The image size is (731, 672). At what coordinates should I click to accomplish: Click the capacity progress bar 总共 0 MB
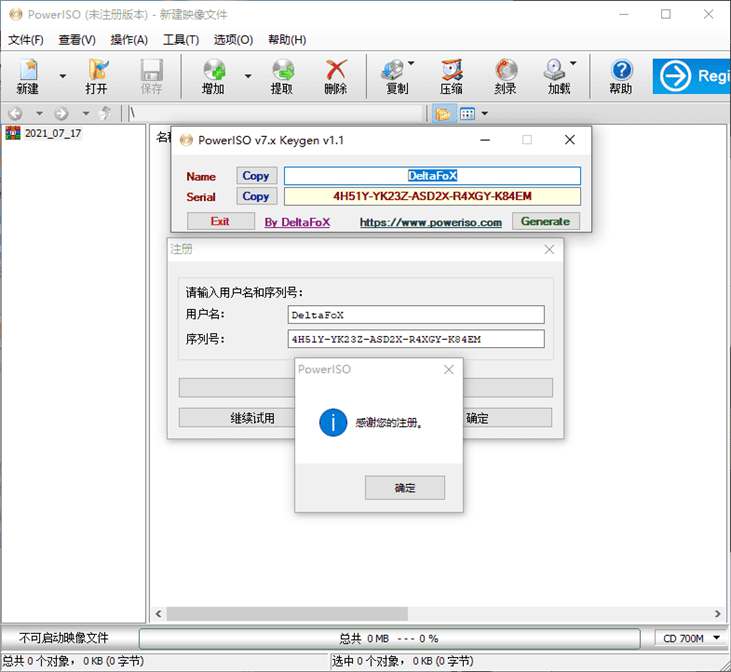pyautogui.click(x=389, y=638)
